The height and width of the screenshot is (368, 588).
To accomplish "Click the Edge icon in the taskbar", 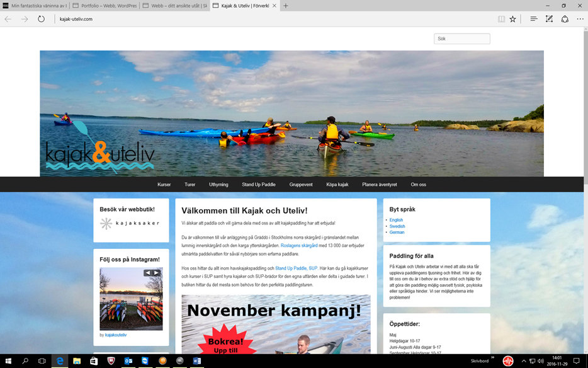I will point(60,361).
